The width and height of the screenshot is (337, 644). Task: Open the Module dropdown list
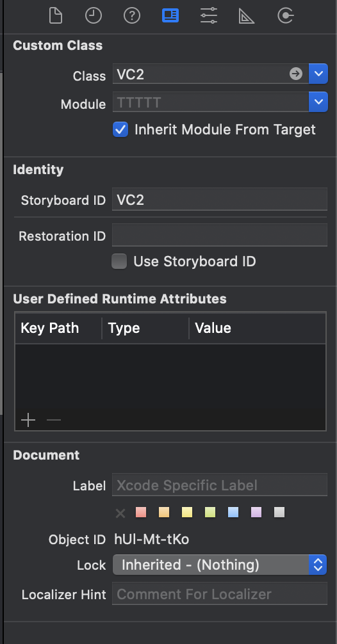point(318,102)
